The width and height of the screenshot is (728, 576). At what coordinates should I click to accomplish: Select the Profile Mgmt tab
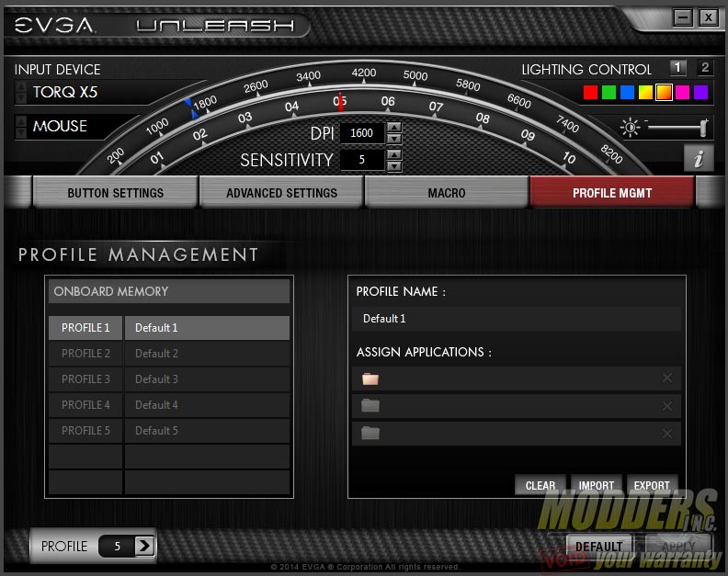click(x=612, y=192)
